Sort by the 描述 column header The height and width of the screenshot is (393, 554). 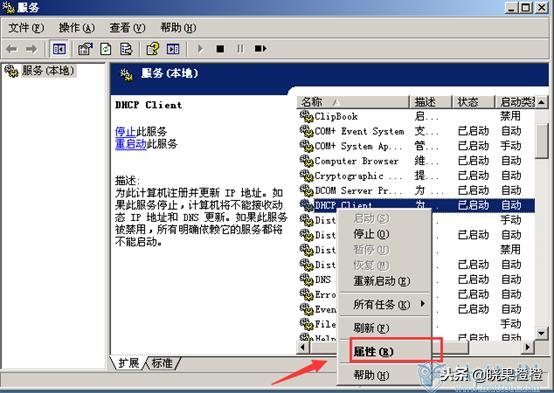[x=431, y=102]
